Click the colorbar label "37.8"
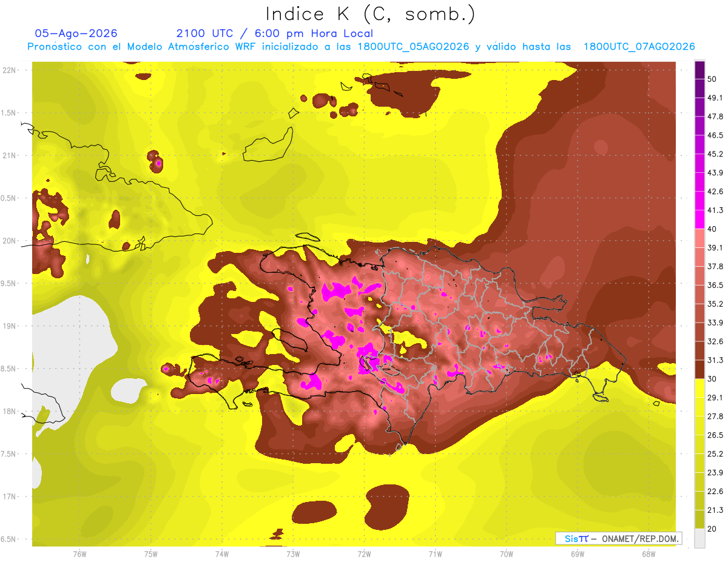 (x=715, y=267)
